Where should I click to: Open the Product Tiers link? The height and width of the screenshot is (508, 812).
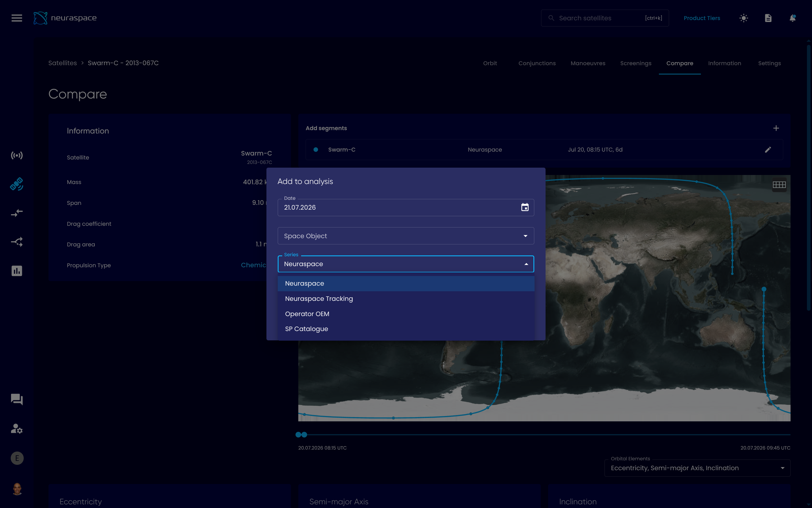(x=701, y=18)
